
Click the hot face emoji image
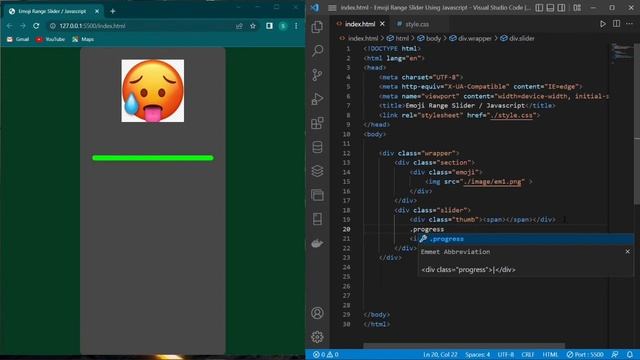pyautogui.click(x=153, y=91)
